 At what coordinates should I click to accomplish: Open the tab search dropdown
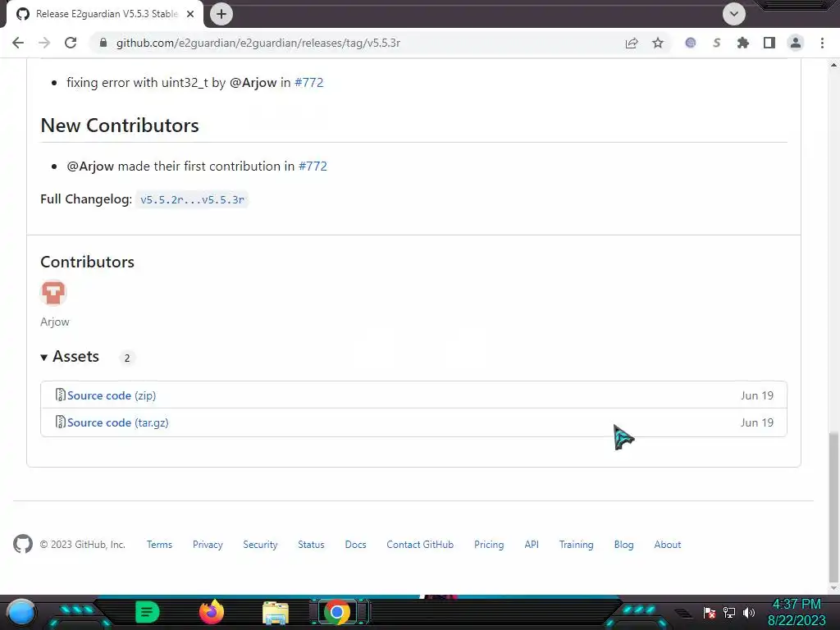pos(734,14)
